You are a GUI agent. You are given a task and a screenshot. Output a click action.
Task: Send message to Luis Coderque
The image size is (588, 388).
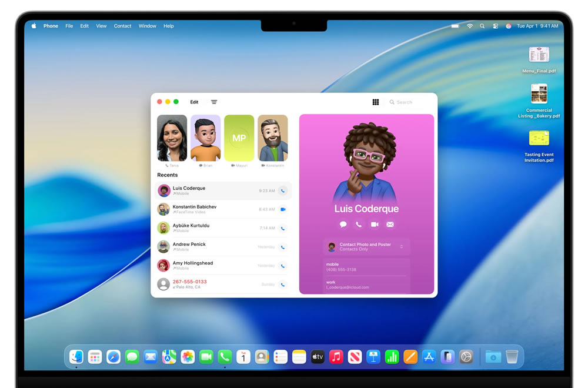[x=343, y=225]
